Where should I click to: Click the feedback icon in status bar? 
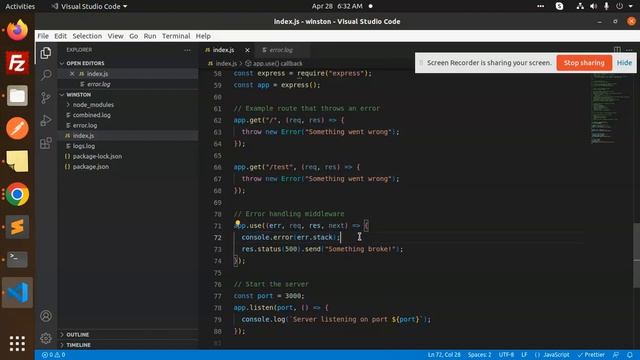(616, 355)
